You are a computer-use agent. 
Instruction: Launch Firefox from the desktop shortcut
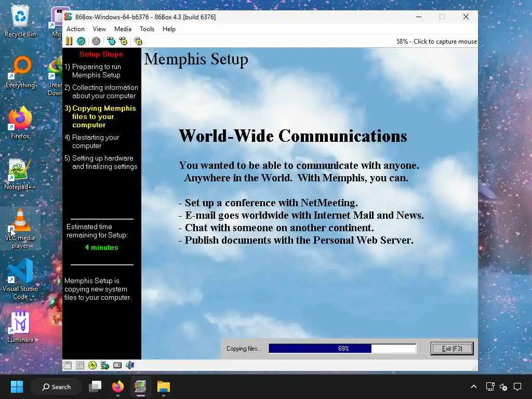click(20, 123)
